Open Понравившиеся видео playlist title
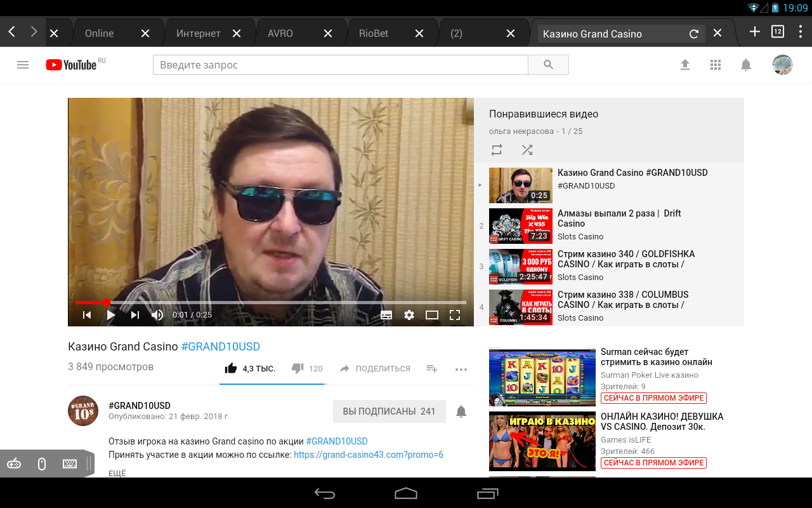The height and width of the screenshot is (508, 812). tap(544, 114)
